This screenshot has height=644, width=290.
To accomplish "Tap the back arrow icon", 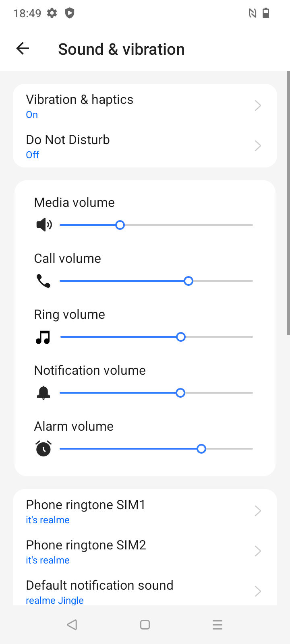I will pyautogui.click(x=23, y=49).
